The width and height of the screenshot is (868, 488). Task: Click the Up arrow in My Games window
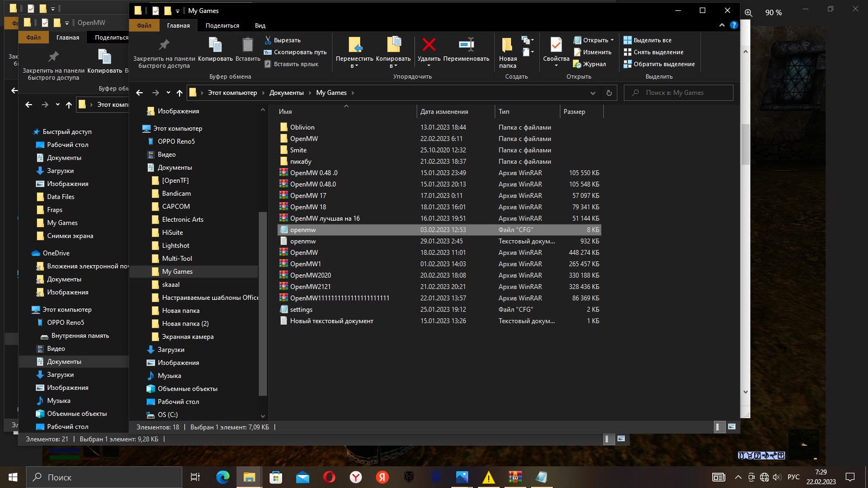coord(180,93)
